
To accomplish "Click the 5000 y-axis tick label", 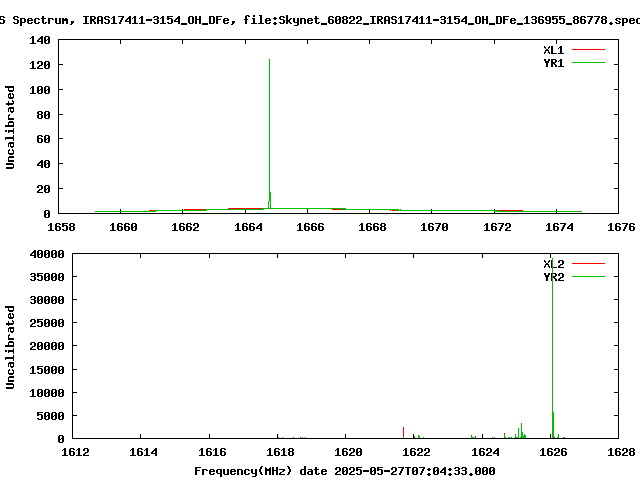I will pyautogui.click(x=51, y=416).
